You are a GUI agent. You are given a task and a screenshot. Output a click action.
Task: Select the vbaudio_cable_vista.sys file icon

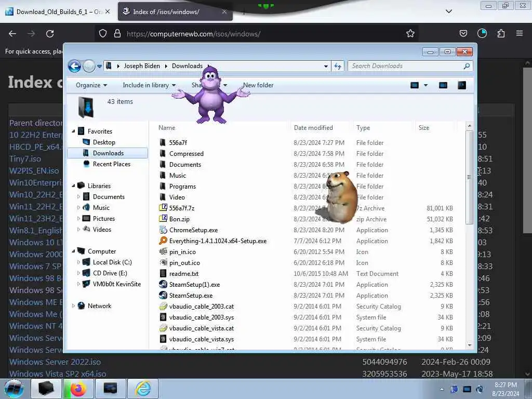point(163,339)
